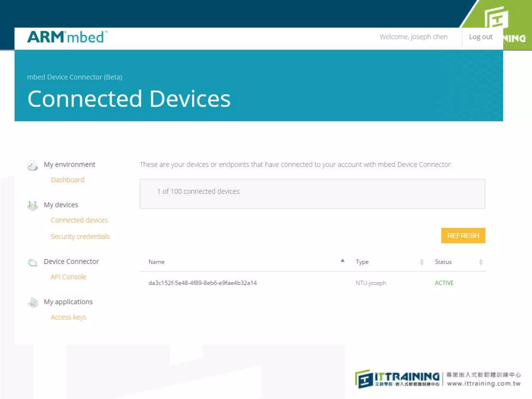This screenshot has width=532, height=399.
Task: Open the Dashboard link
Action: pos(68,180)
